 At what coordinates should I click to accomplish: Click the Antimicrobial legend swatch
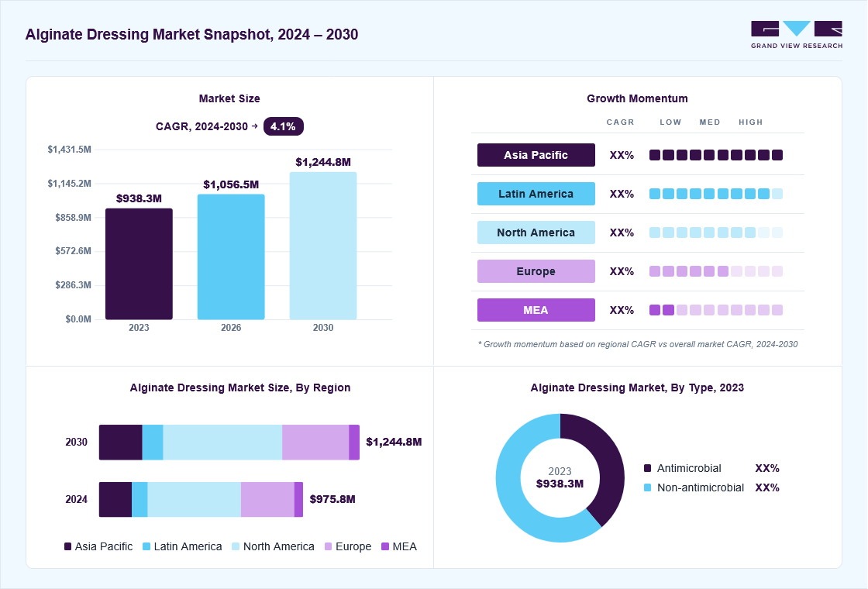[x=648, y=468]
